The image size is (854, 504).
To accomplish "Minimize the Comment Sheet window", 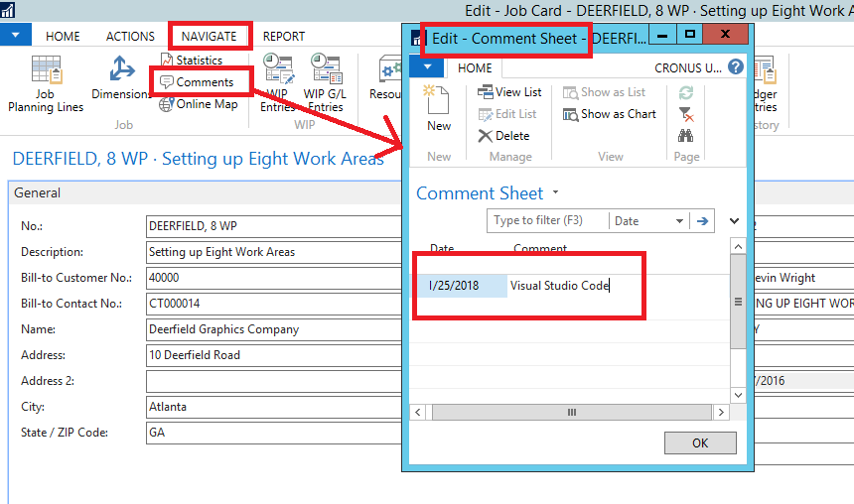I will [x=662, y=36].
